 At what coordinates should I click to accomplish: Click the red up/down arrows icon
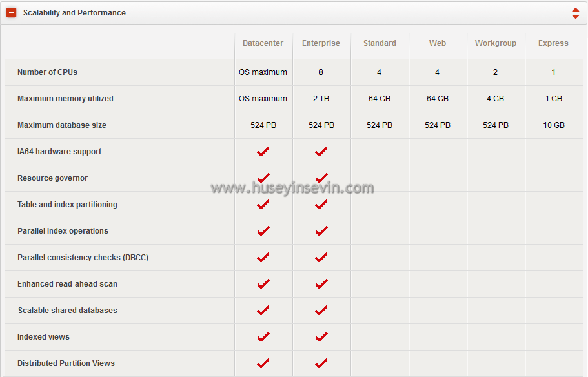point(575,13)
